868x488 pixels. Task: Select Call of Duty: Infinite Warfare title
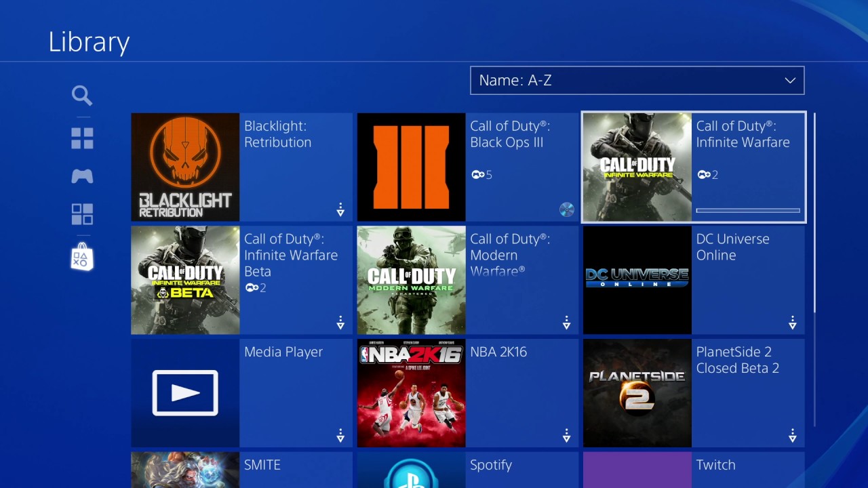click(743, 134)
